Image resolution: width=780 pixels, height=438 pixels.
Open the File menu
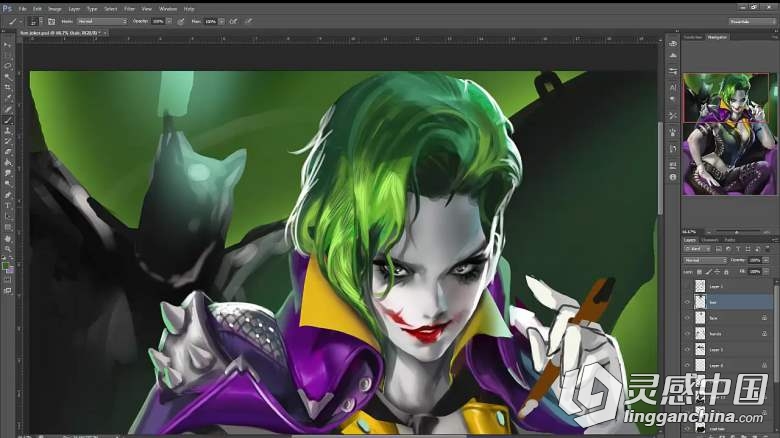point(22,9)
